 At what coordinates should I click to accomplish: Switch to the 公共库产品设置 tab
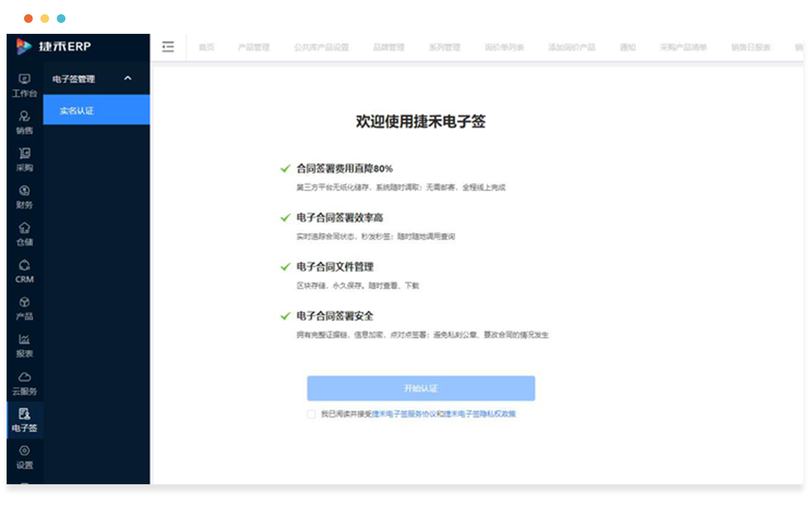click(321, 47)
